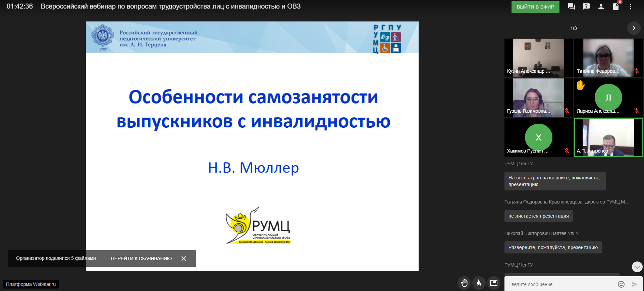The height and width of the screenshot is (291, 644).
Task: Open the questions panel icon
Action: click(x=586, y=7)
